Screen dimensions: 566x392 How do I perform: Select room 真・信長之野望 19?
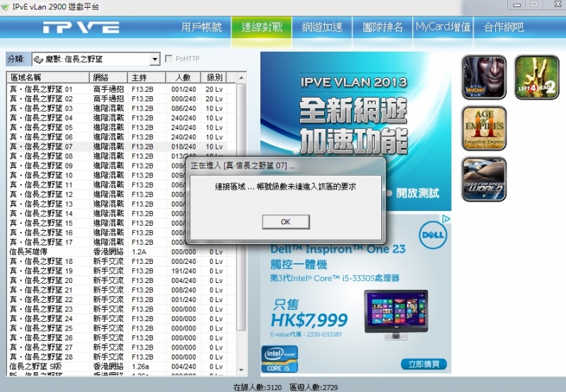coord(121,271)
